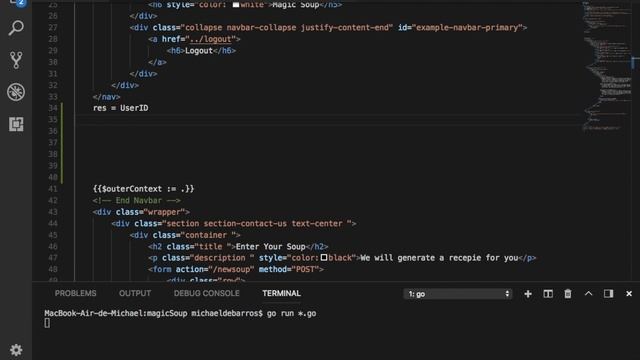Click the '{{$outerContext := .}}' line
Viewport: 640px width, 360px height.
144,189
